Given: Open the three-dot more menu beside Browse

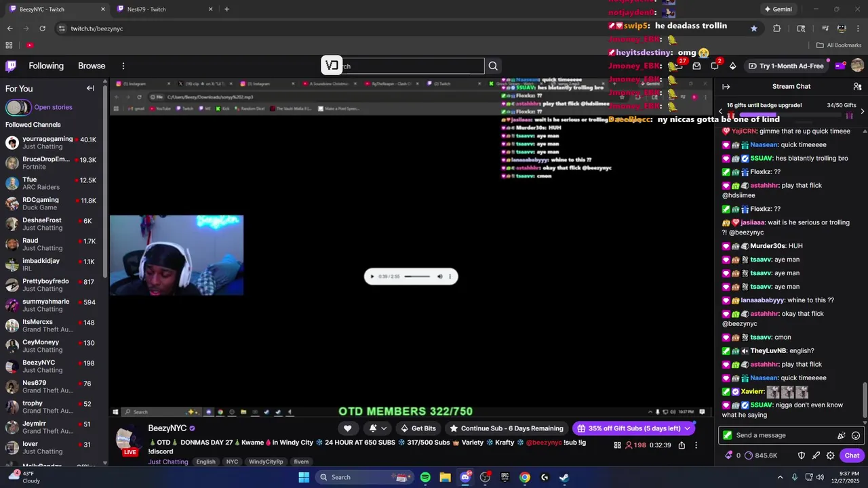Looking at the screenshot, I should coord(123,66).
